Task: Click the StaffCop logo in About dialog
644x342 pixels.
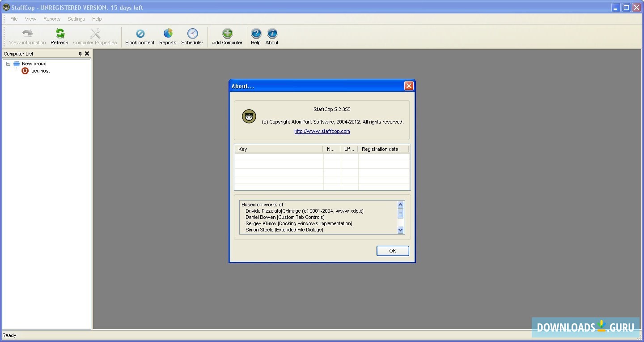Action: [249, 116]
